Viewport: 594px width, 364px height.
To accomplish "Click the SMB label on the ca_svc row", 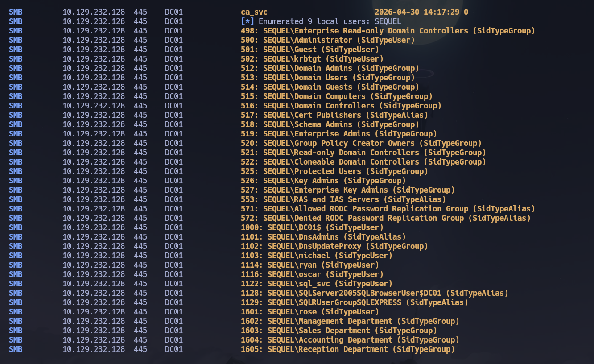I will pyautogui.click(x=16, y=12).
